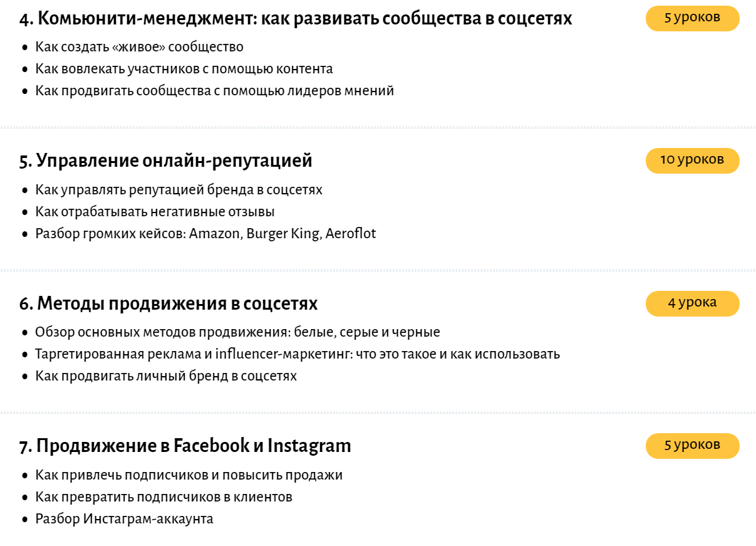Click 'Обзор основных методов продвижения' bullet
The image size is (756, 546).
coord(237,332)
